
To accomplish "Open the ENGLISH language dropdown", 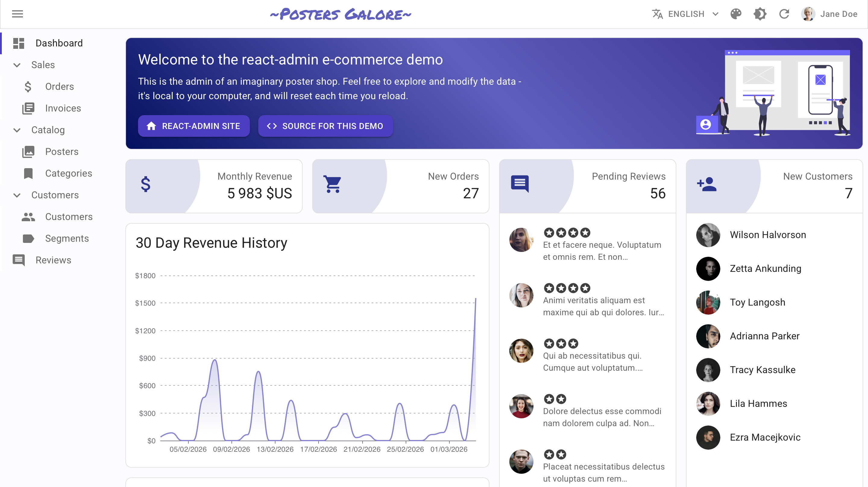I will [686, 14].
